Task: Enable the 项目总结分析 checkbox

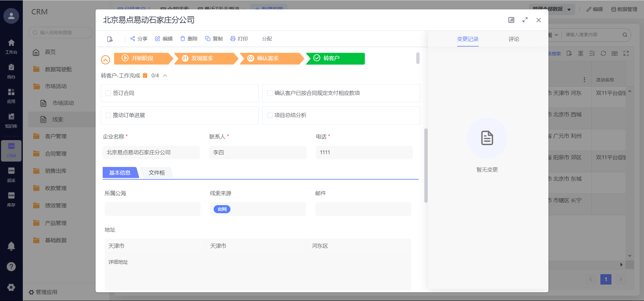Action: (270, 115)
